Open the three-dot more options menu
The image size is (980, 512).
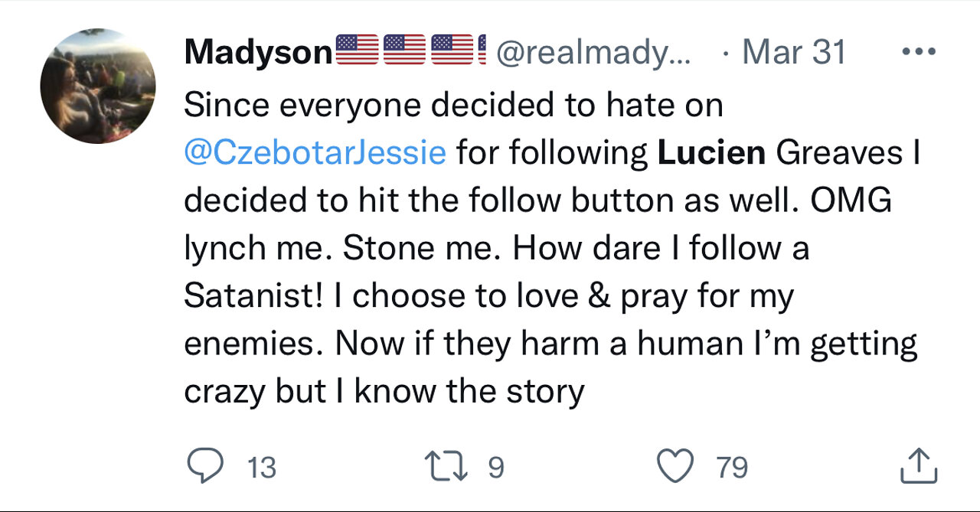[918, 53]
